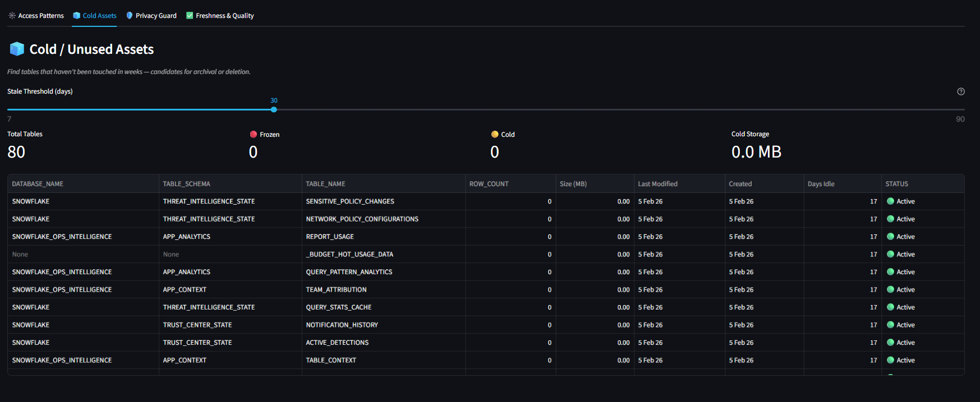Open the Access Patterns tab

tap(40, 16)
